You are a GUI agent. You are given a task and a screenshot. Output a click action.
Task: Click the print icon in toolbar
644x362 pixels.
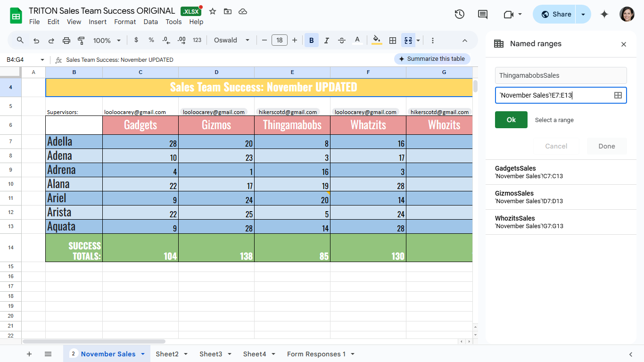point(66,41)
